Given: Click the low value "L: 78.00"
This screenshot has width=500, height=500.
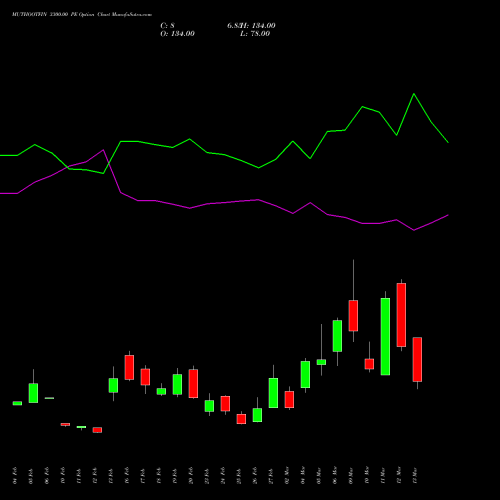Looking at the screenshot, I should (x=255, y=34).
